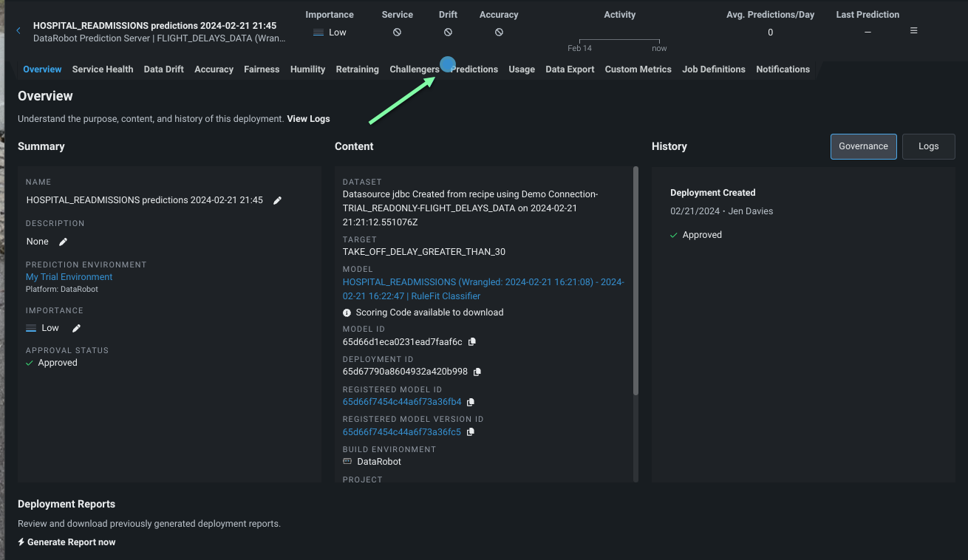
Task: Click the back arrow beside deployment name
Action: (x=18, y=30)
